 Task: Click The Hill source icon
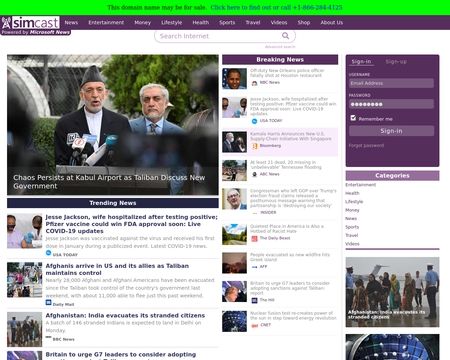[x=254, y=300]
